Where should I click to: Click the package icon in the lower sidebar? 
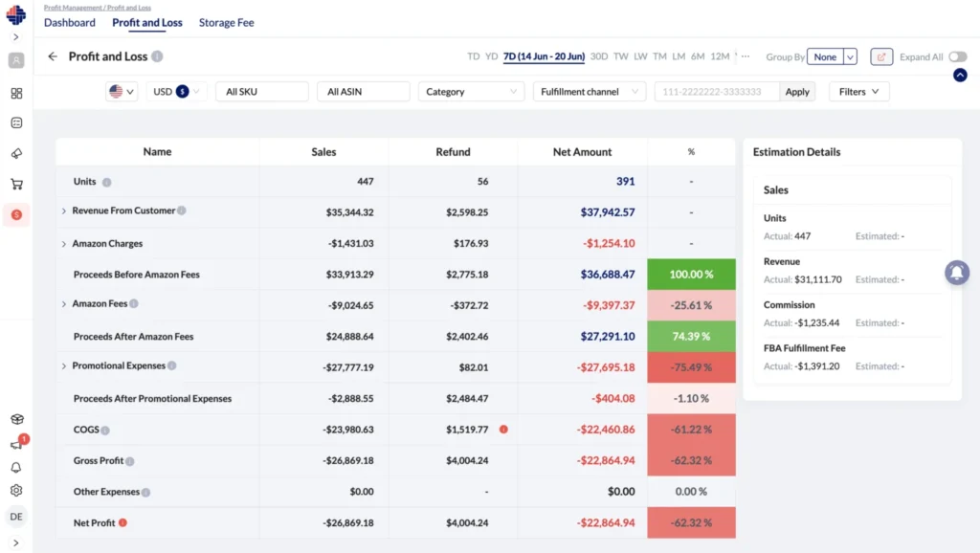[x=15, y=418]
